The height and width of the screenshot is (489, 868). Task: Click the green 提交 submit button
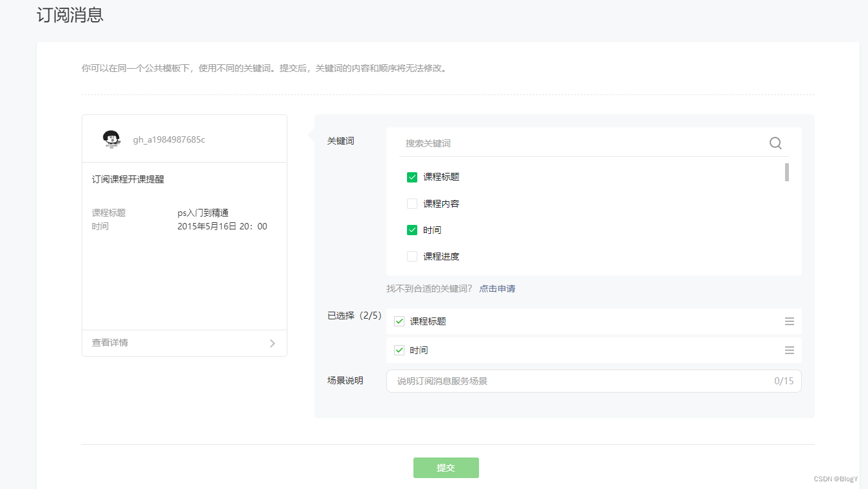point(446,468)
